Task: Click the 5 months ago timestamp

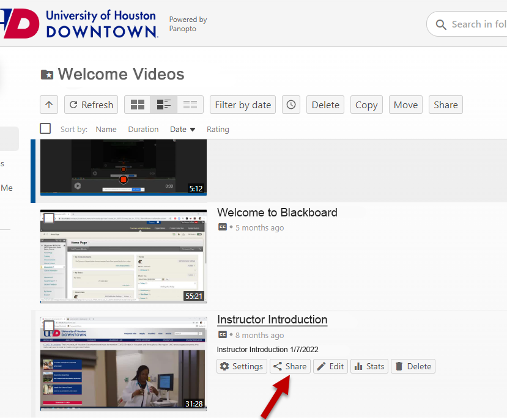Action: (x=260, y=227)
